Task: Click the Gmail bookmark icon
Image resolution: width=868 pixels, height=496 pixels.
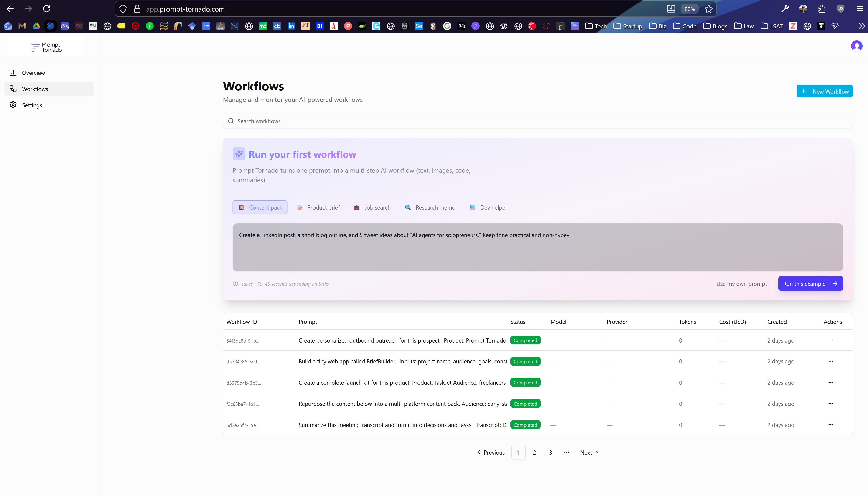Action: [22, 26]
